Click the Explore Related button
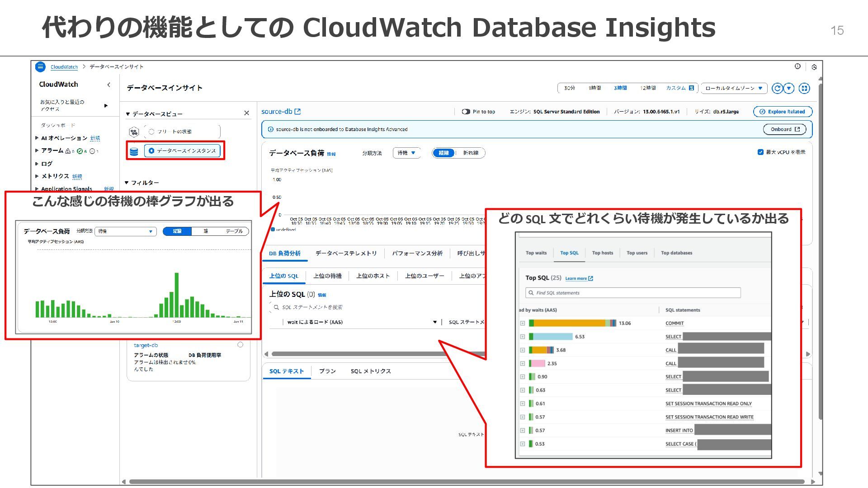 [x=783, y=112]
